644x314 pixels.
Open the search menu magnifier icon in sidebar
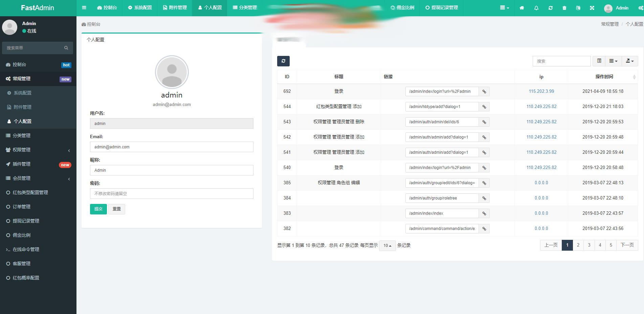pos(66,48)
